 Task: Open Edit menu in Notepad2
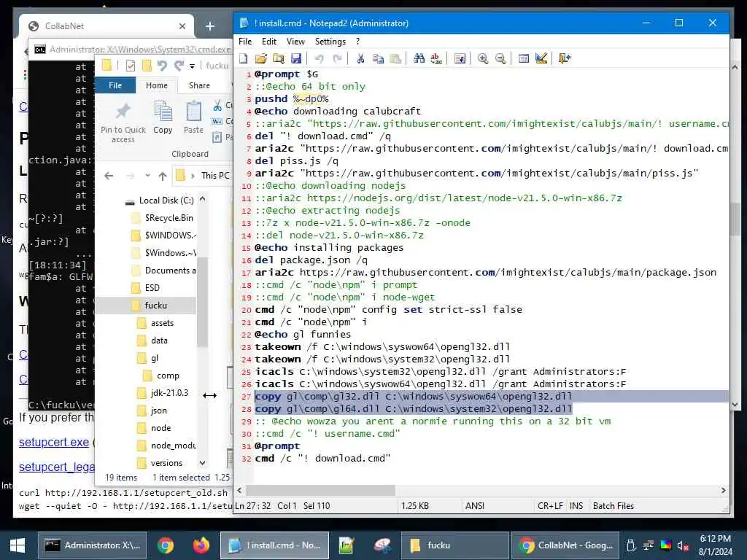[x=269, y=42]
